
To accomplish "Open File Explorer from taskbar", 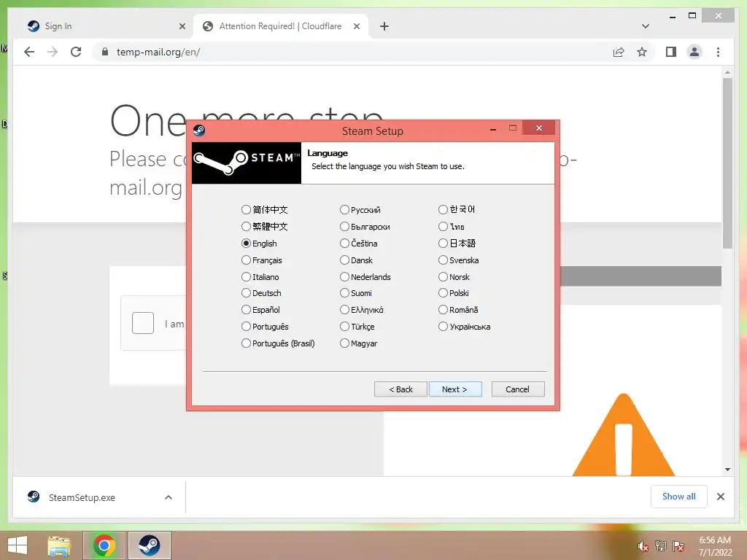I will [x=59, y=545].
